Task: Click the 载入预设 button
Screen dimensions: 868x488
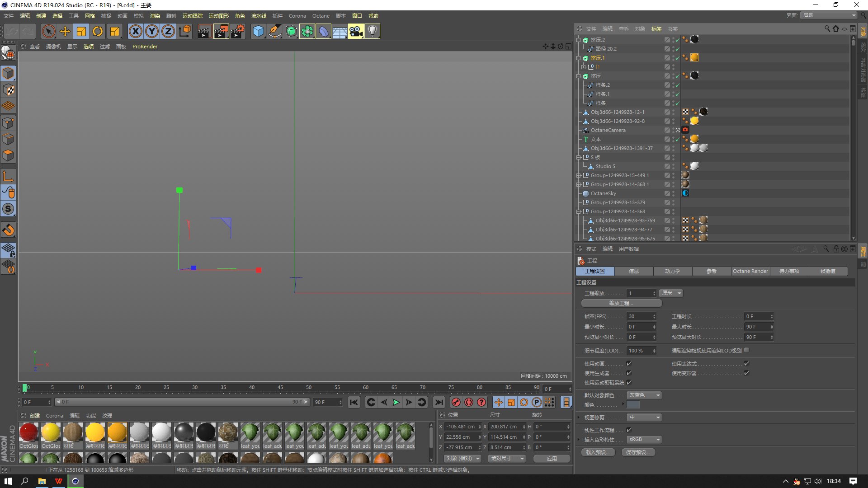Action: (x=598, y=452)
